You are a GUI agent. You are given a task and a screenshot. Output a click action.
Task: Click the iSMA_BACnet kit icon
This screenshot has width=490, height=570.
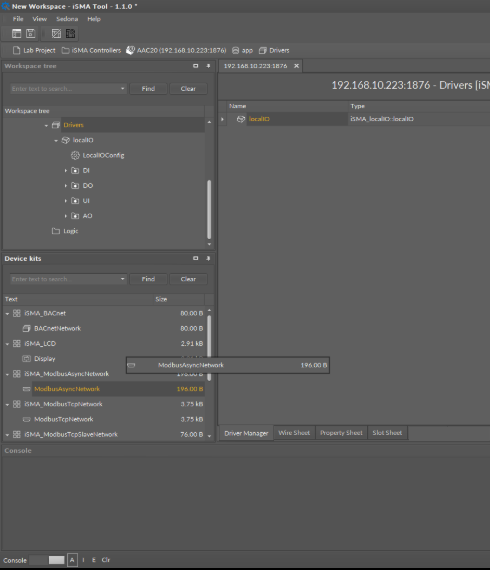(x=17, y=313)
